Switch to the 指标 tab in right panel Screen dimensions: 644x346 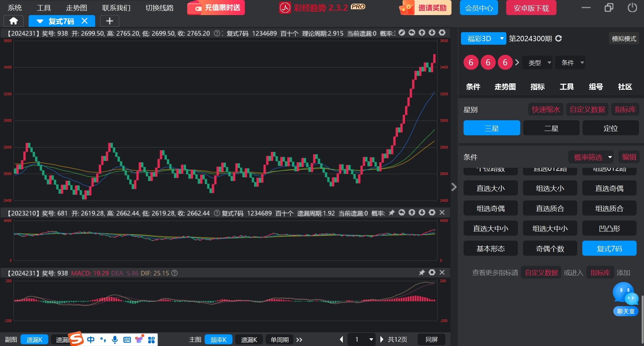537,87
